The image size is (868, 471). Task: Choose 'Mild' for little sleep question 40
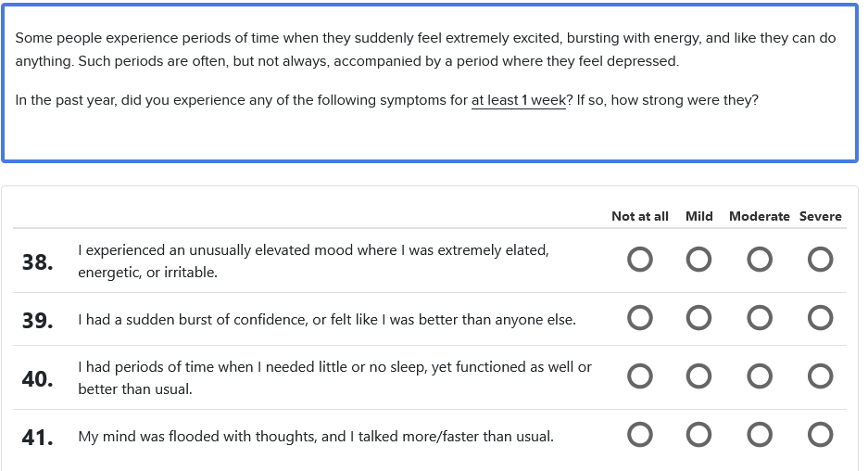pyautogui.click(x=699, y=376)
